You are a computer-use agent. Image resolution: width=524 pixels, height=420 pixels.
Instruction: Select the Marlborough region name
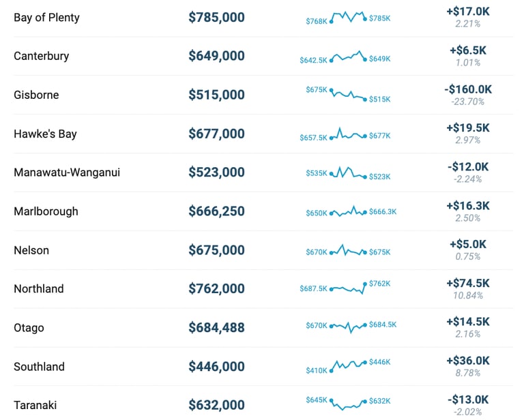click(x=46, y=211)
